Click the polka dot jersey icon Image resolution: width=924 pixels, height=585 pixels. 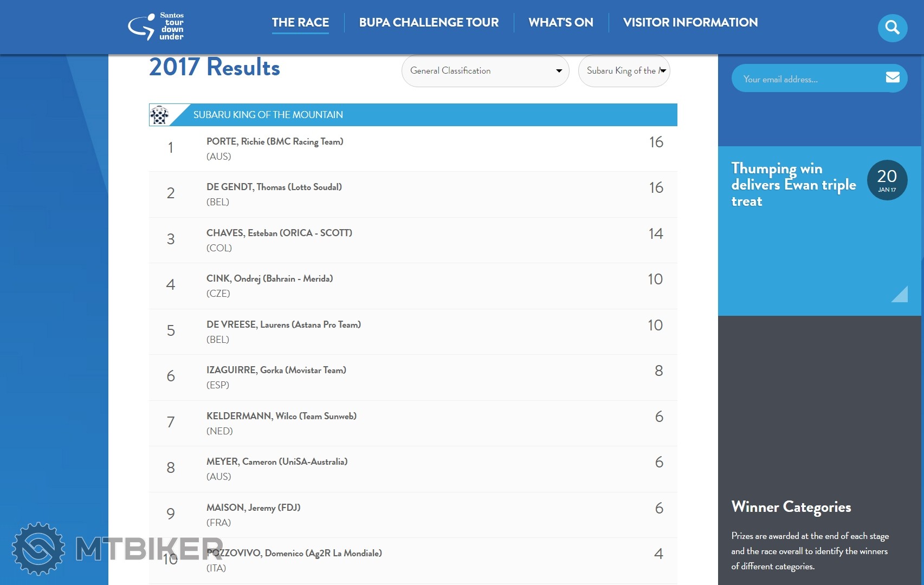tap(159, 115)
